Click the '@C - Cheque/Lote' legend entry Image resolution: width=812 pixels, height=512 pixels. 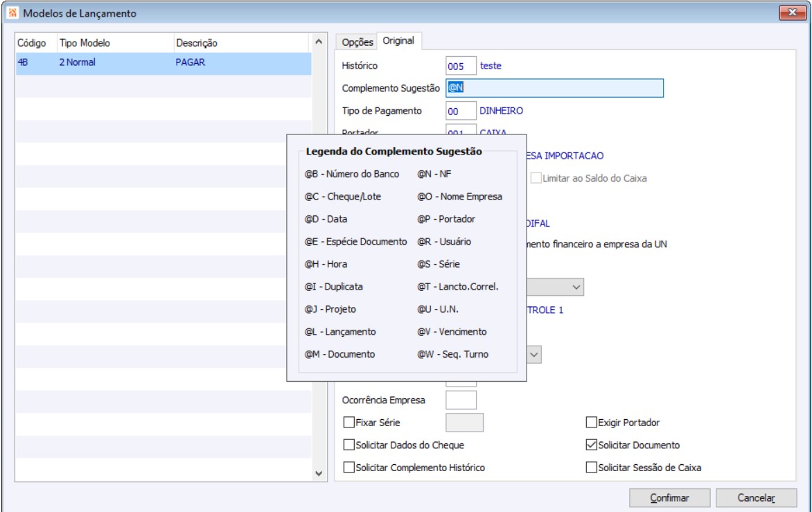(342, 197)
